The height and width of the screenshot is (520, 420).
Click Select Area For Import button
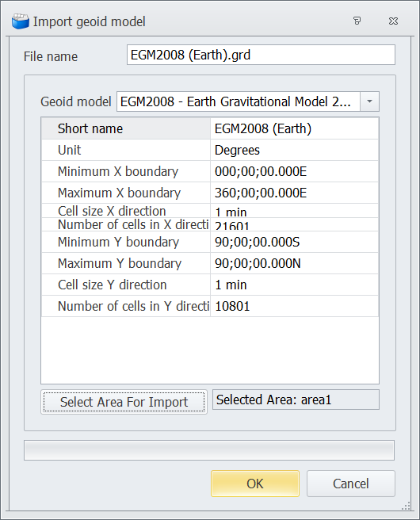[x=124, y=402]
